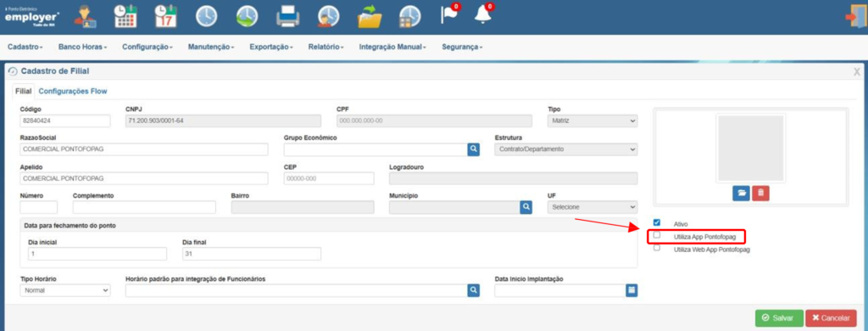Click the Apelido field
Screen dimensions: 868x331
pos(144,178)
